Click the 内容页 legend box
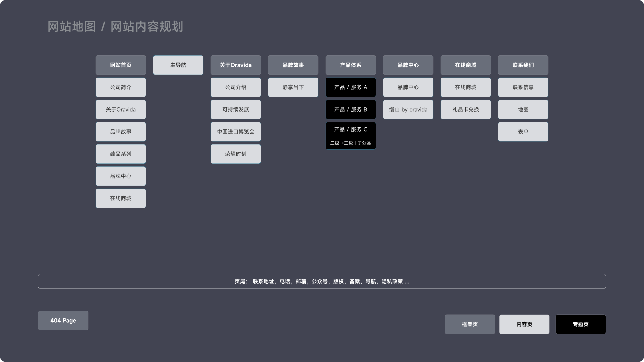This screenshot has height=362, width=644. [524, 324]
